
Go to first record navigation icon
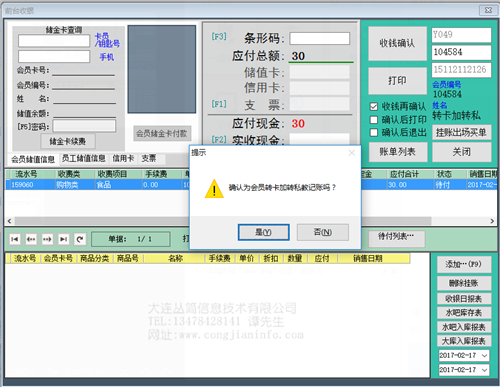point(15,239)
